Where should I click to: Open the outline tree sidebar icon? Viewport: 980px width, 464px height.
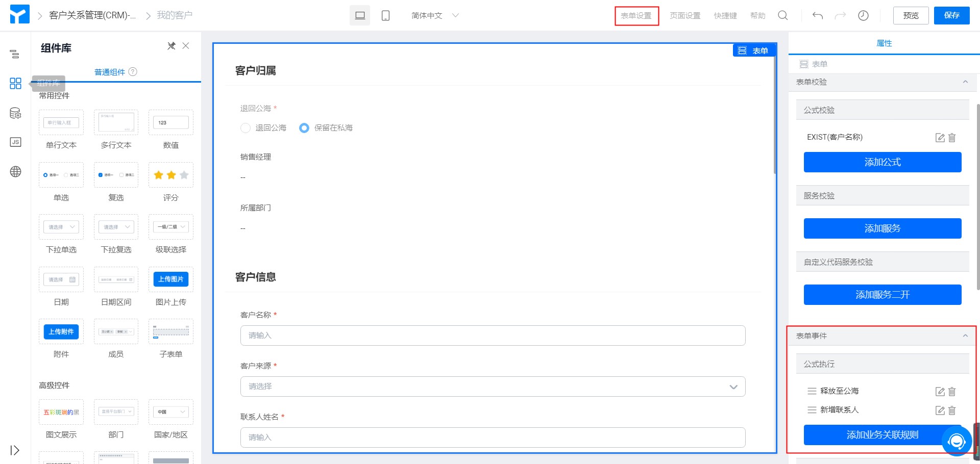click(15, 54)
